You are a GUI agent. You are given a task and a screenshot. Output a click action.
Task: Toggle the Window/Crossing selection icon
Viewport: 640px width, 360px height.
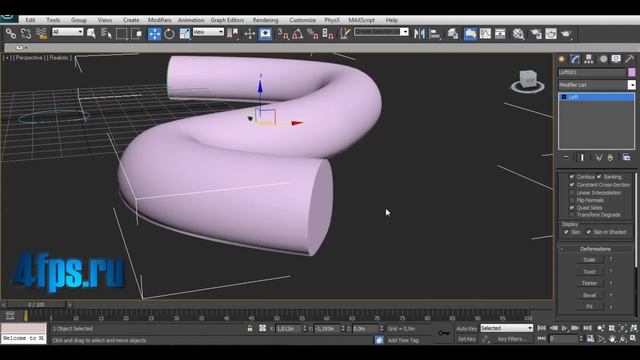[137, 34]
